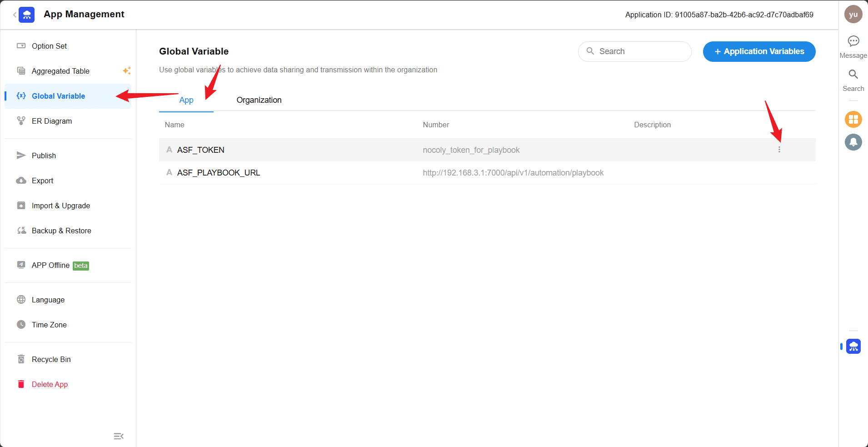Open the orange app grid icon
The height and width of the screenshot is (447, 868).
pos(853,120)
